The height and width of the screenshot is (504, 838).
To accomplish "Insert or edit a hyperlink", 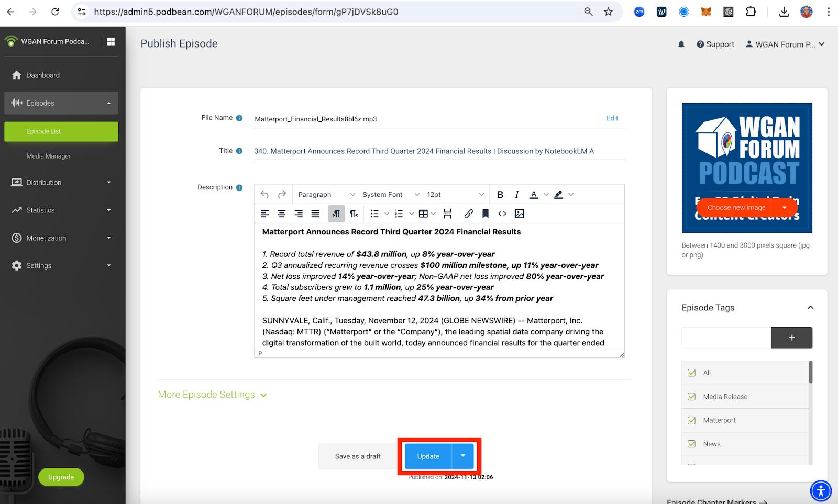I will click(469, 214).
